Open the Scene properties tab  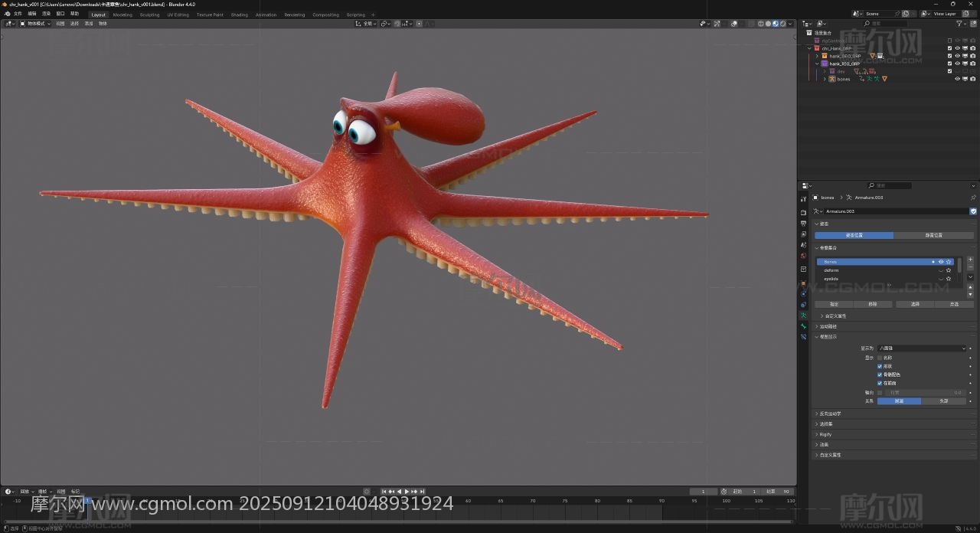click(803, 244)
